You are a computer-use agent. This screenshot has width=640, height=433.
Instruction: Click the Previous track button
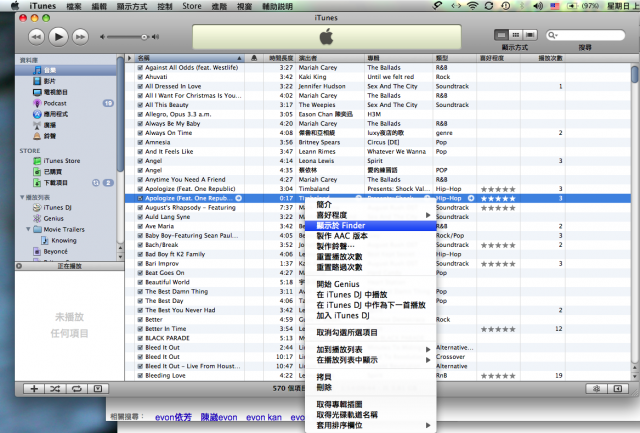[x=36, y=37]
